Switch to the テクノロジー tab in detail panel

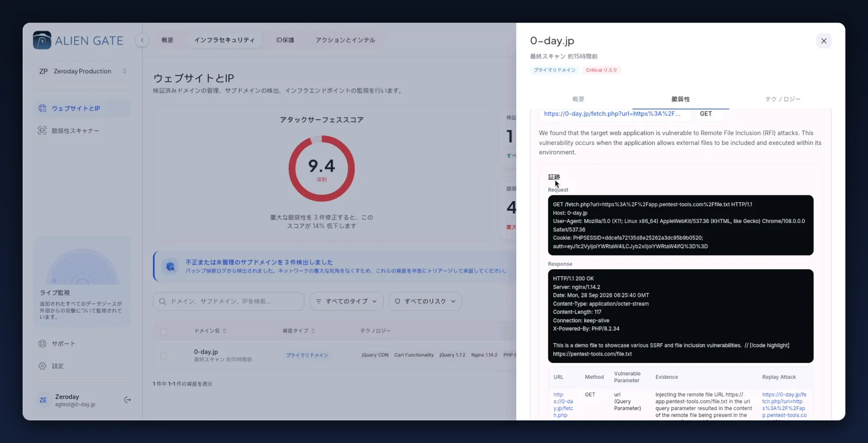pos(783,99)
